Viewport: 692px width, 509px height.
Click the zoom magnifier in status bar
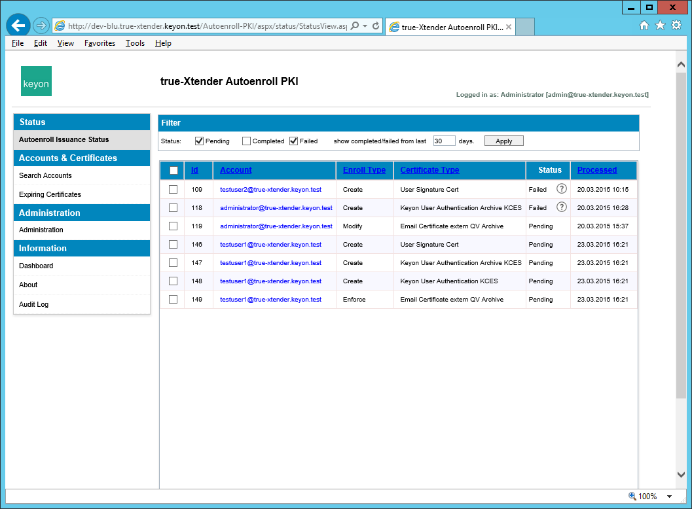[x=632, y=496]
